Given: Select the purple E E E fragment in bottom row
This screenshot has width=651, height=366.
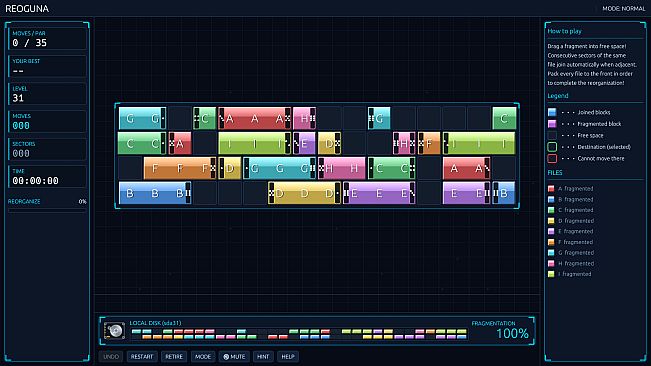Looking at the screenshot, I should pyautogui.click(x=379, y=193).
